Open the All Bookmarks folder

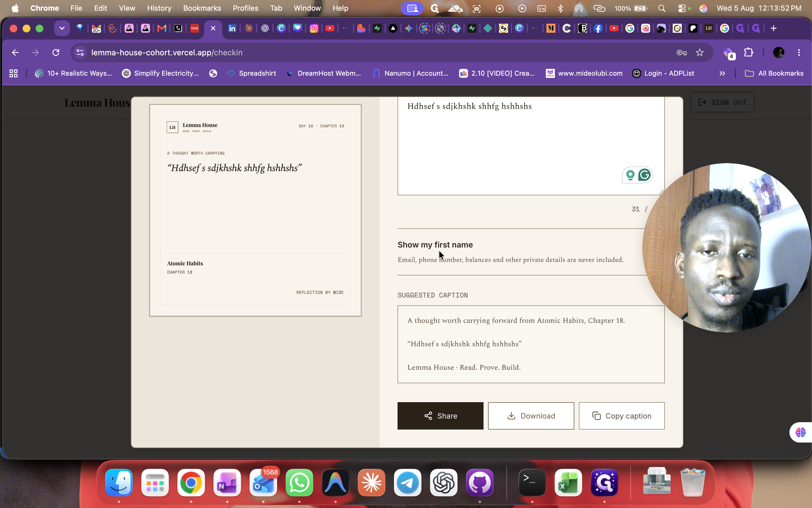click(x=774, y=73)
